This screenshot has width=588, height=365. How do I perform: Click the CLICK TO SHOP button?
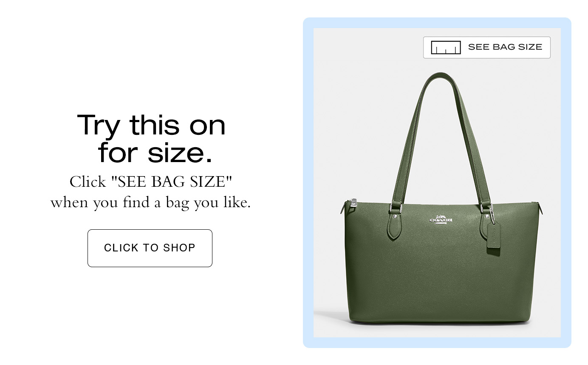click(x=150, y=248)
